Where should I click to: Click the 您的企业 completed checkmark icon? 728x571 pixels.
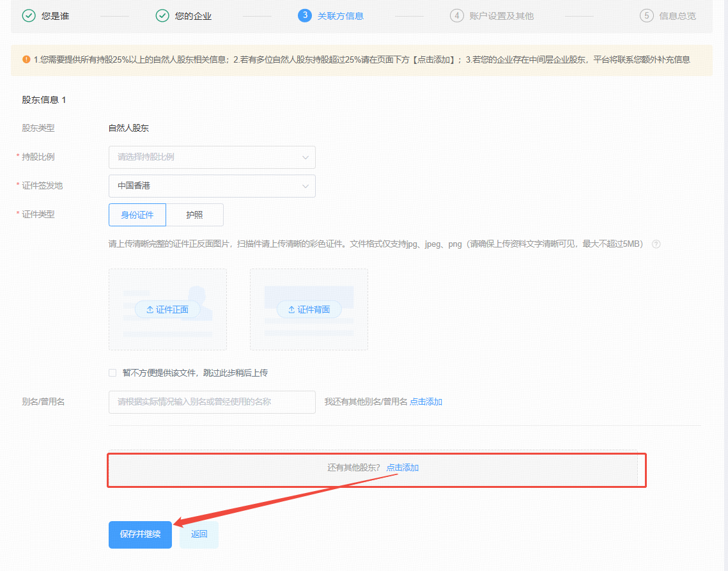coord(162,15)
